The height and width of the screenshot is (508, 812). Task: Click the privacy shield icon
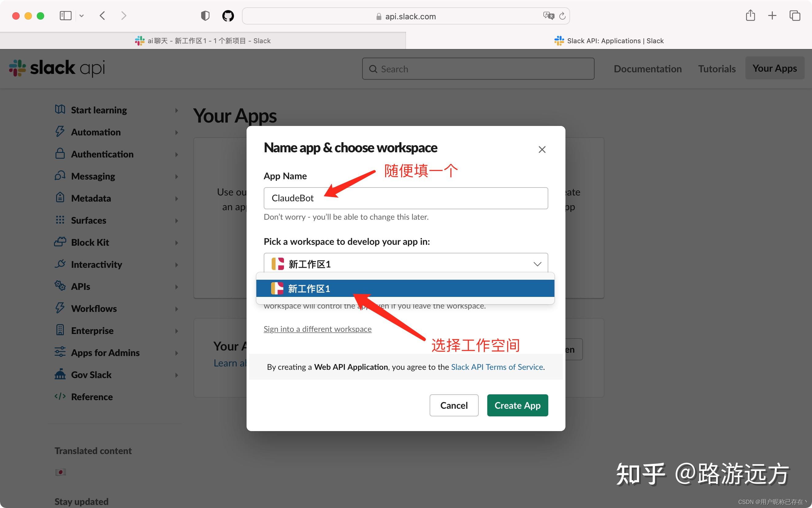coord(205,16)
